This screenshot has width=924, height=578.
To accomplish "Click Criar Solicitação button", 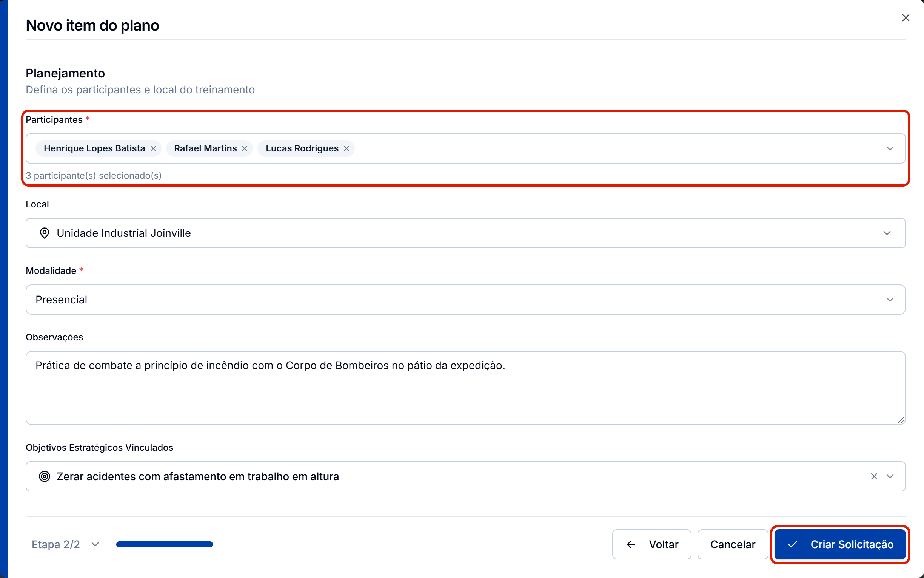I will (x=840, y=544).
